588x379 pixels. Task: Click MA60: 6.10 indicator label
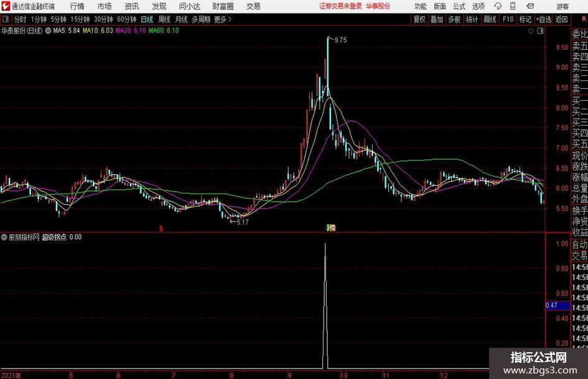pos(164,30)
